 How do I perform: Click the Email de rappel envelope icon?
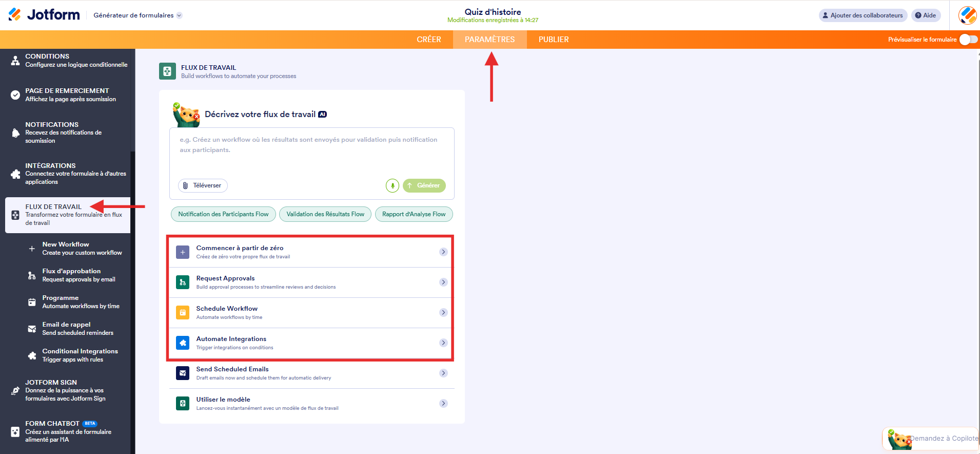(x=32, y=329)
